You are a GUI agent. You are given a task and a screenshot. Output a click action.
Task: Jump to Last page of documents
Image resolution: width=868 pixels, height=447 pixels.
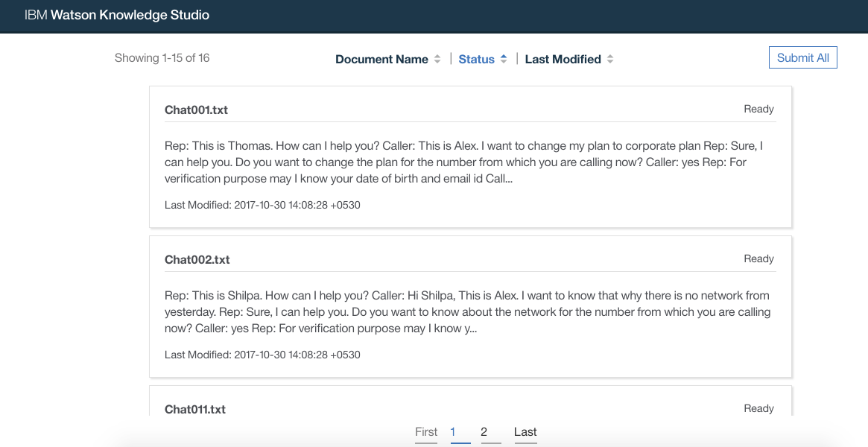(525, 432)
